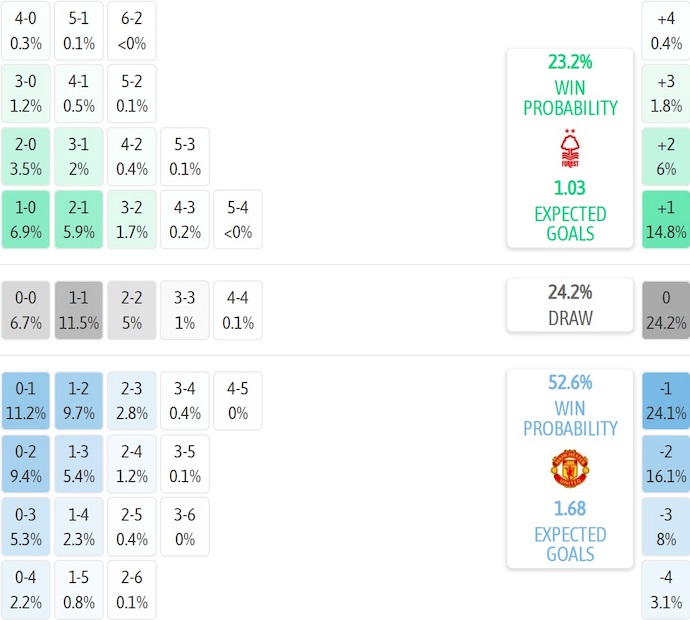The image size is (690, 620).
Task: Select the 1-1 draw scoreline cell
Action: 79,310
